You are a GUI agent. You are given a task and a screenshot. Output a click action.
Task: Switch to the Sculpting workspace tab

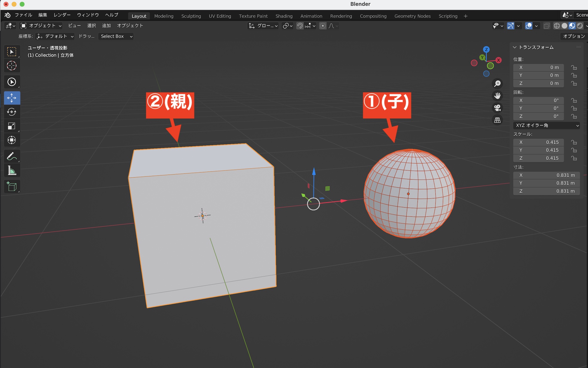click(x=191, y=16)
